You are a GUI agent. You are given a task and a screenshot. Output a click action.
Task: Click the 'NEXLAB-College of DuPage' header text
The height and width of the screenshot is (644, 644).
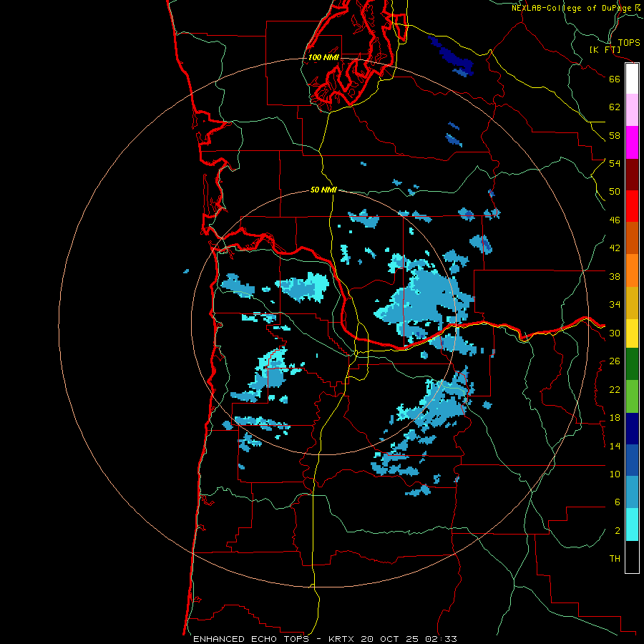coord(572,8)
